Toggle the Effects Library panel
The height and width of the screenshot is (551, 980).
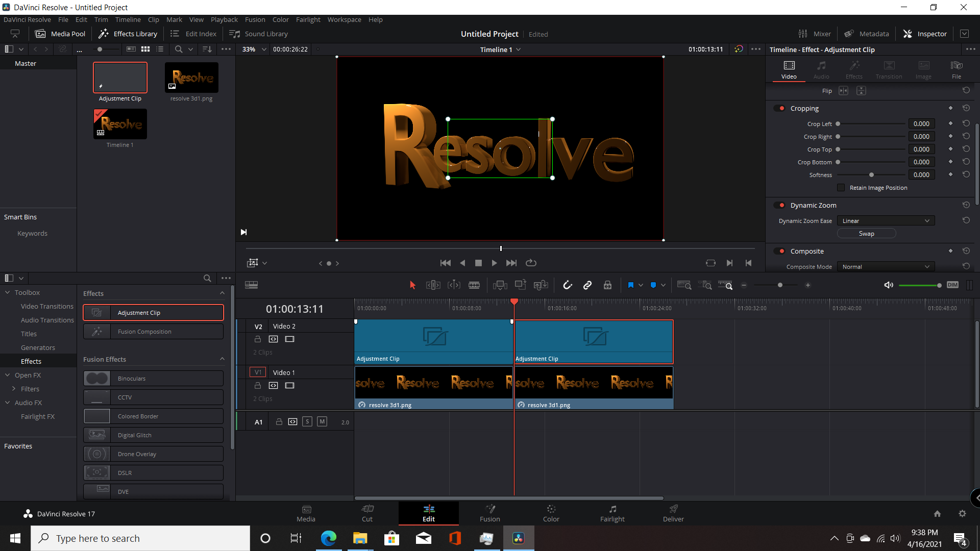128,34
